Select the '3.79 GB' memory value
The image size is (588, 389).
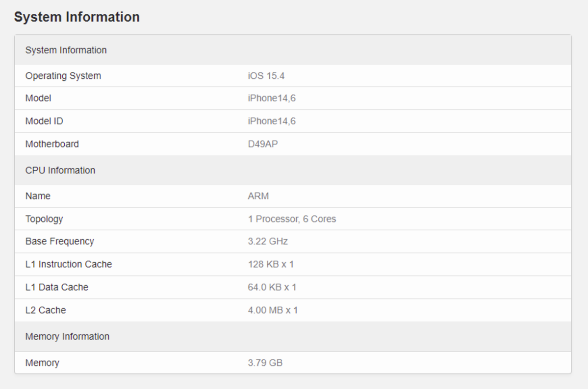click(x=265, y=363)
